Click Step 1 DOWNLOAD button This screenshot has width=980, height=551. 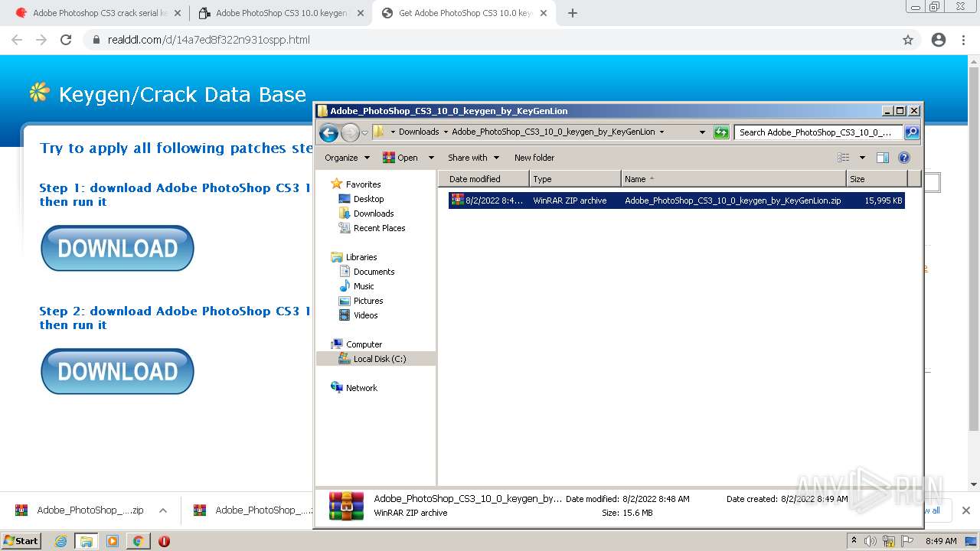coord(117,248)
